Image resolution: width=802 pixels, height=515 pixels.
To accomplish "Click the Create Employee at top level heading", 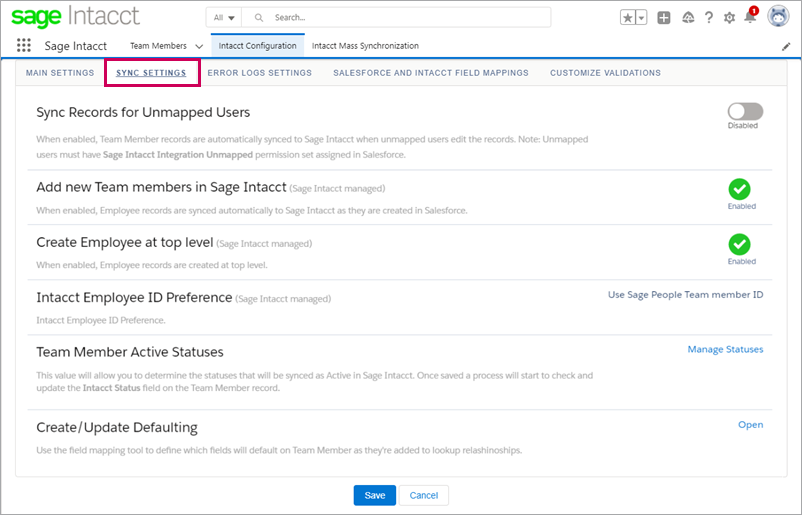I will pyautogui.click(x=124, y=242).
